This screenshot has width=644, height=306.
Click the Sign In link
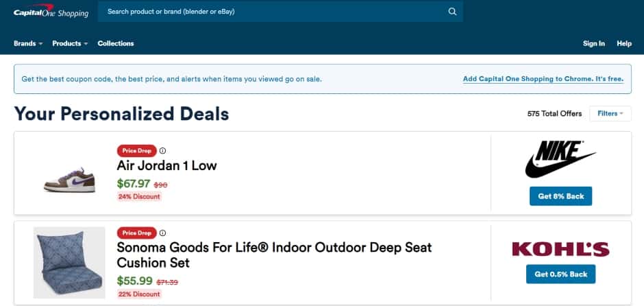coord(593,43)
